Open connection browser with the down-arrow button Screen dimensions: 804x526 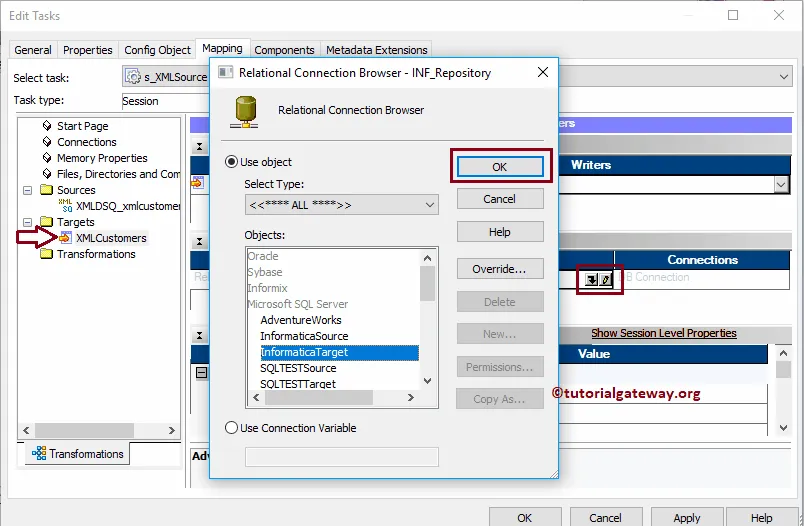[x=591, y=279]
